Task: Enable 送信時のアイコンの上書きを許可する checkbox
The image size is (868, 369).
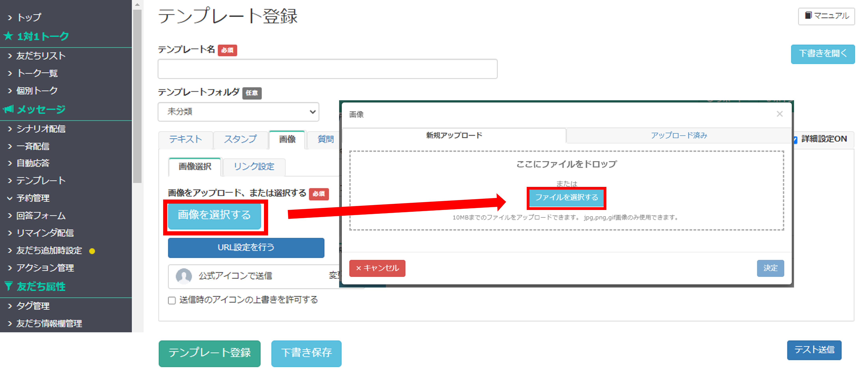Action: [x=172, y=300]
